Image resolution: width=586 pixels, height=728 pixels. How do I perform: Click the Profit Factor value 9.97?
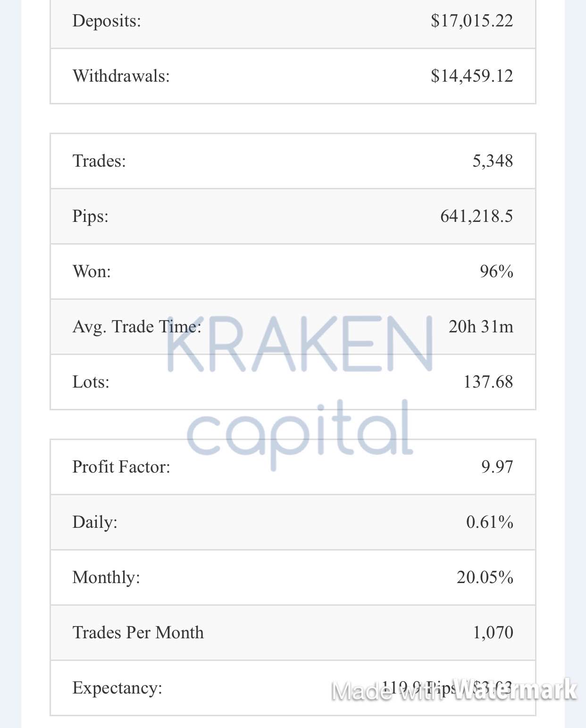tap(497, 467)
